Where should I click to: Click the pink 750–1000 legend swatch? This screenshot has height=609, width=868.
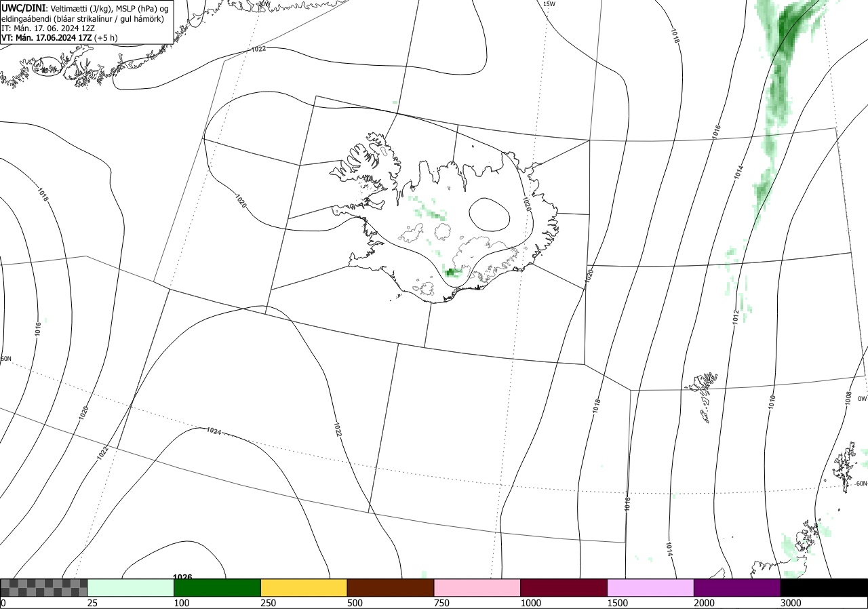(x=477, y=587)
